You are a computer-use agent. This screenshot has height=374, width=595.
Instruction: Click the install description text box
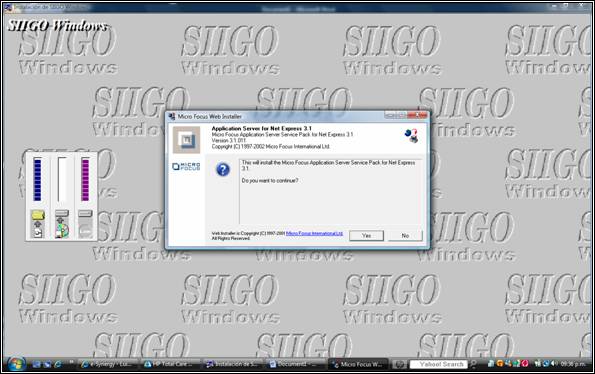coord(330,192)
